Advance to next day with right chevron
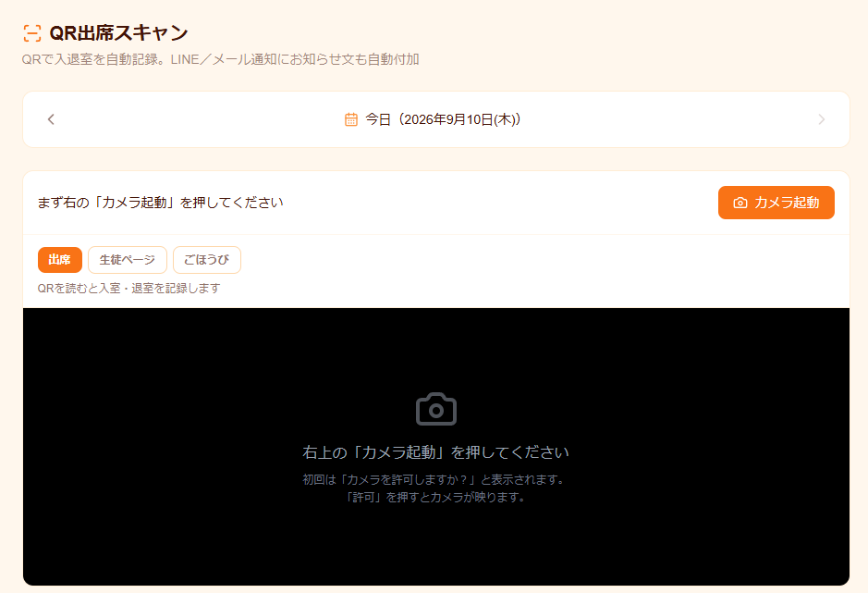868x593 pixels. (822, 119)
